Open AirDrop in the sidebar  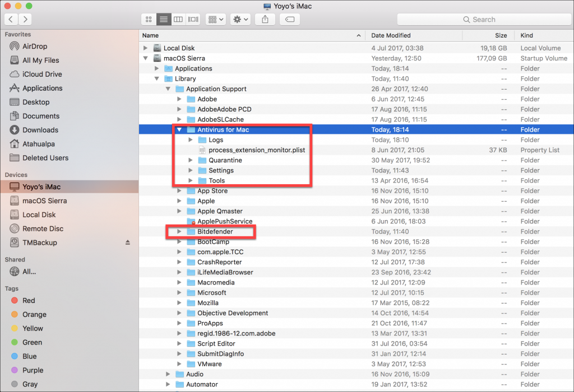tap(35, 46)
